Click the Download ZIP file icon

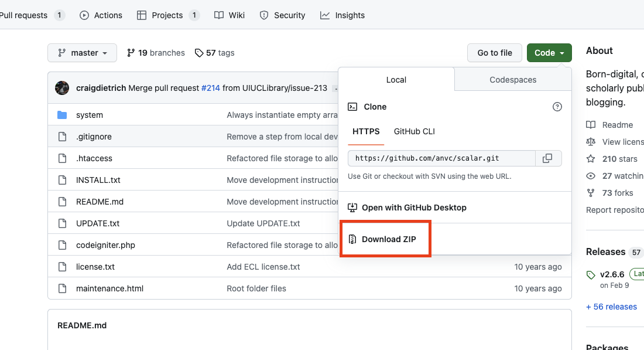tap(352, 239)
